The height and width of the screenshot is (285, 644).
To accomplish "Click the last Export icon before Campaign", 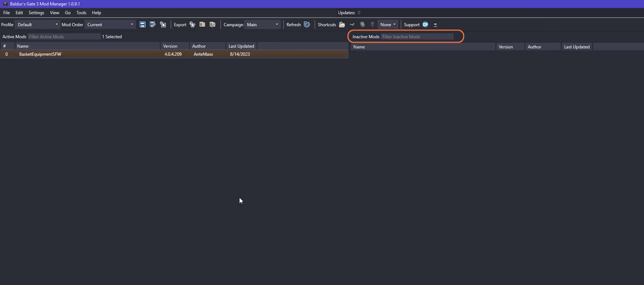I will tap(212, 25).
